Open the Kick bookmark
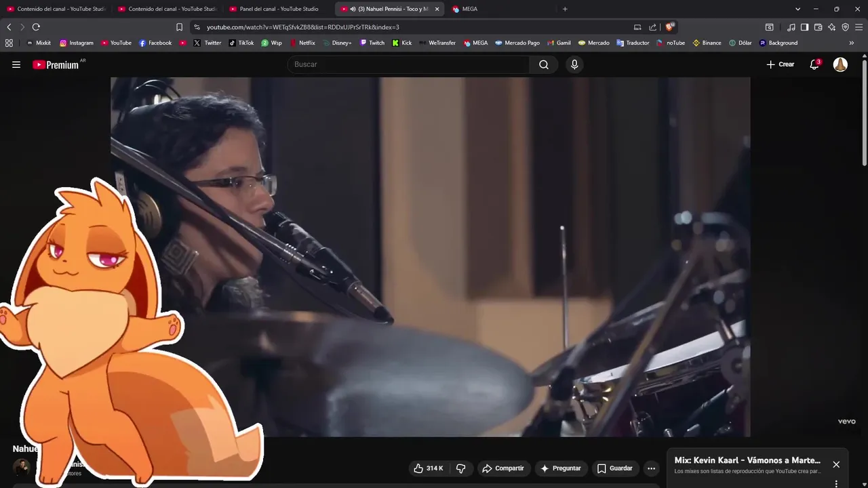The height and width of the screenshot is (488, 868). (x=401, y=43)
